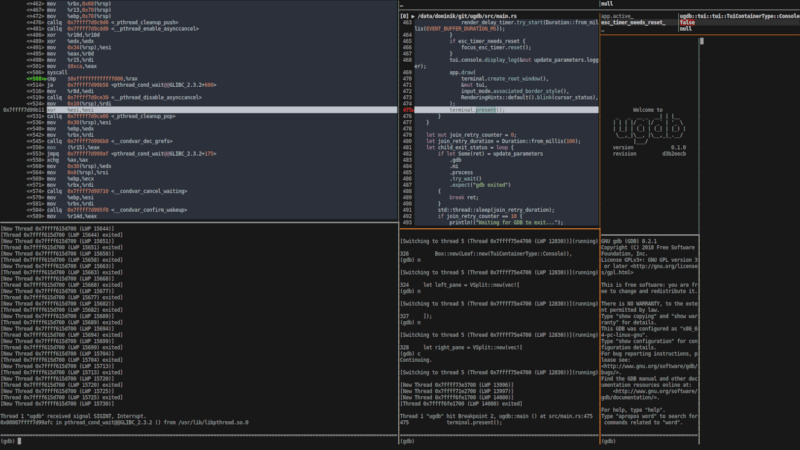Click source line 480 join_retry_duration definition
The height and width of the screenshot is (450, 800).
point(503,141)
